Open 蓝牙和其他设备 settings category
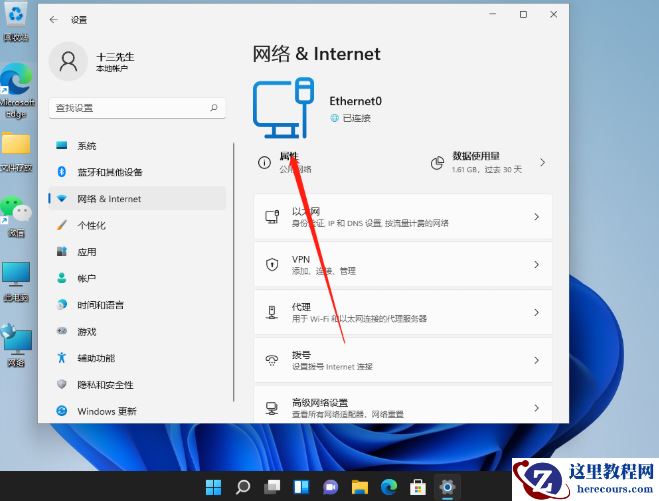The height and width of the screenshot is (501, 659). click(137, 172)
